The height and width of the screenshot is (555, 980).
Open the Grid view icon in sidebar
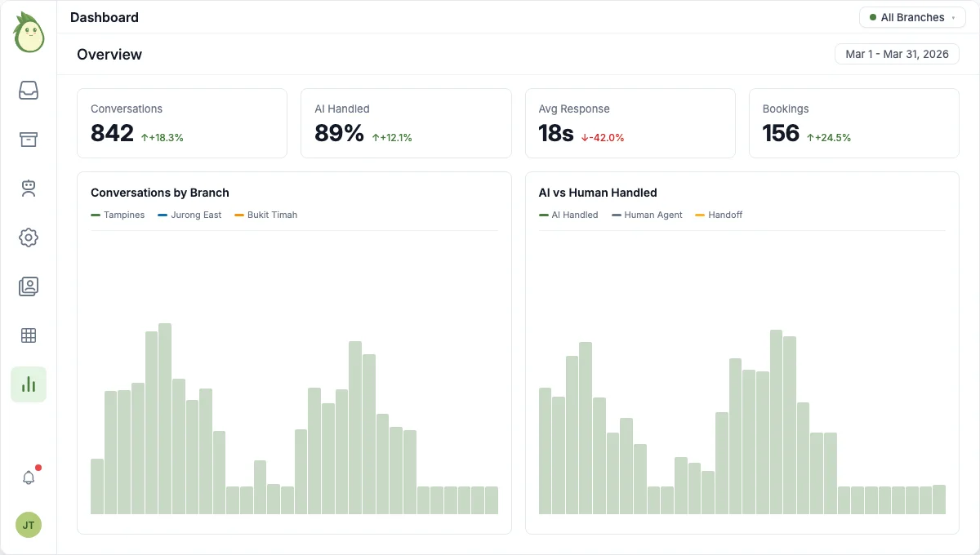click(28, 335)
